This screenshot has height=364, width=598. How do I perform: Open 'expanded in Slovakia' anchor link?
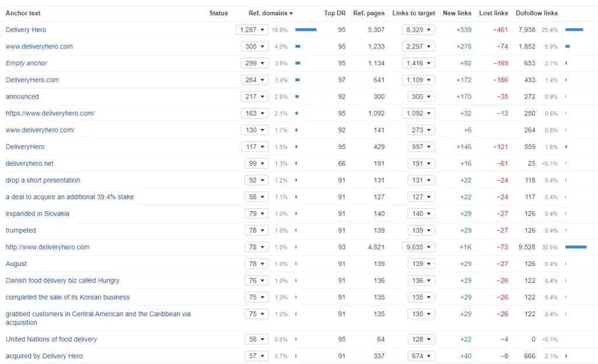(x=37, y=213)
